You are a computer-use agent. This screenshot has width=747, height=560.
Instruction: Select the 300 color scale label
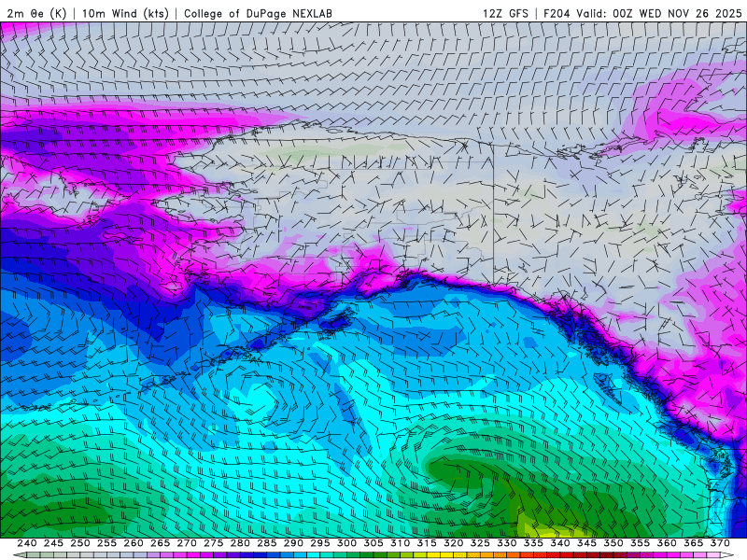tap(346, 543)
